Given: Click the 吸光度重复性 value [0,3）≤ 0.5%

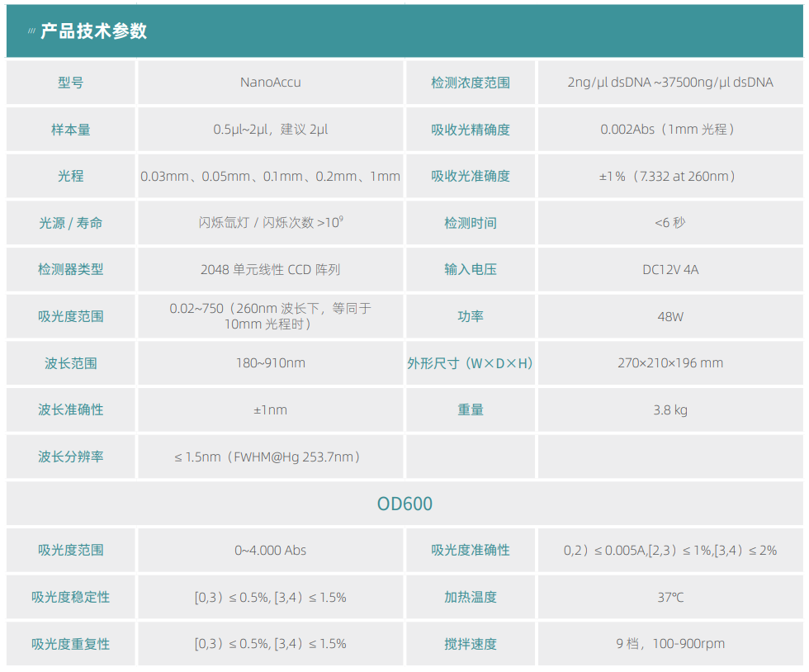Looking at the screenshot, I should click(271, 644).
